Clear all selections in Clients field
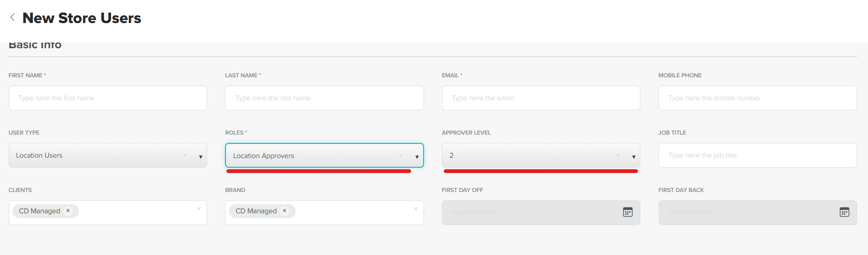The image size is (868, 255). click(x=199, y=209)
